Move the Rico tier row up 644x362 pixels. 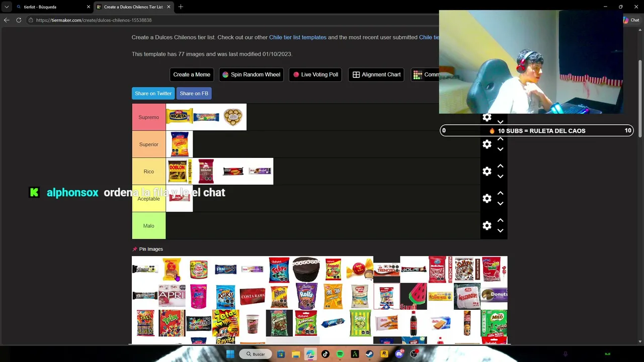tap(500, 166)
